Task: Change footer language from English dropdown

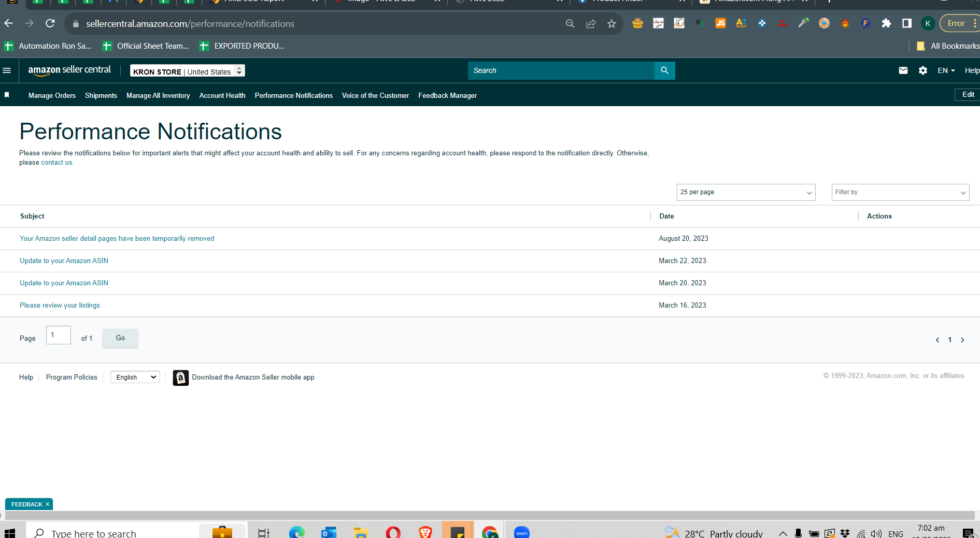Action: click(x=135, y=377)
